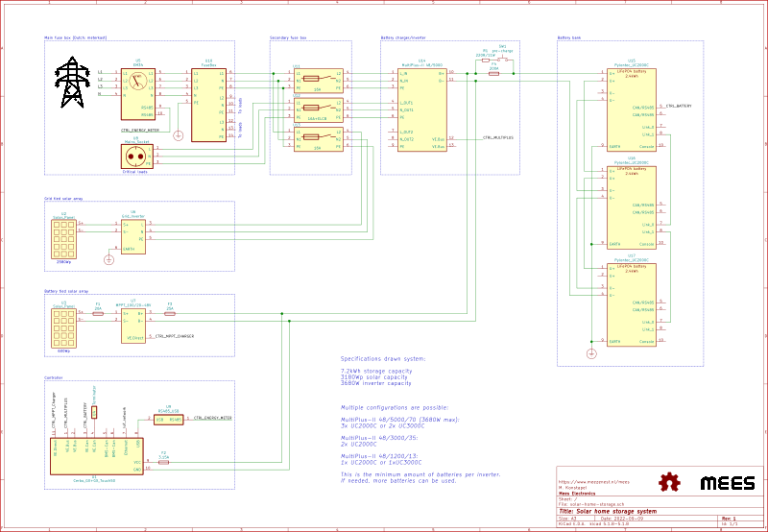Click the SW1 pre-charge switch symbol
Viewport: 768px width, 532px height.
point(503,60)
